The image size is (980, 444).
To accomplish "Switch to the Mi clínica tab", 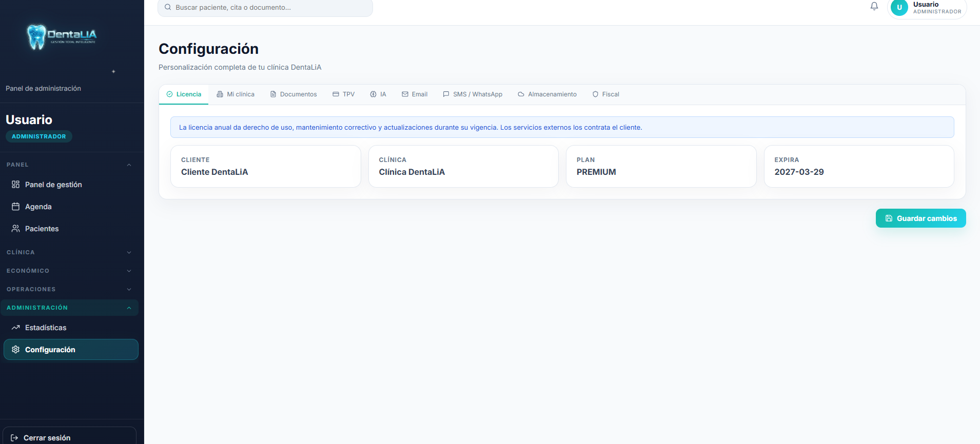I will (x=236, y=94).
